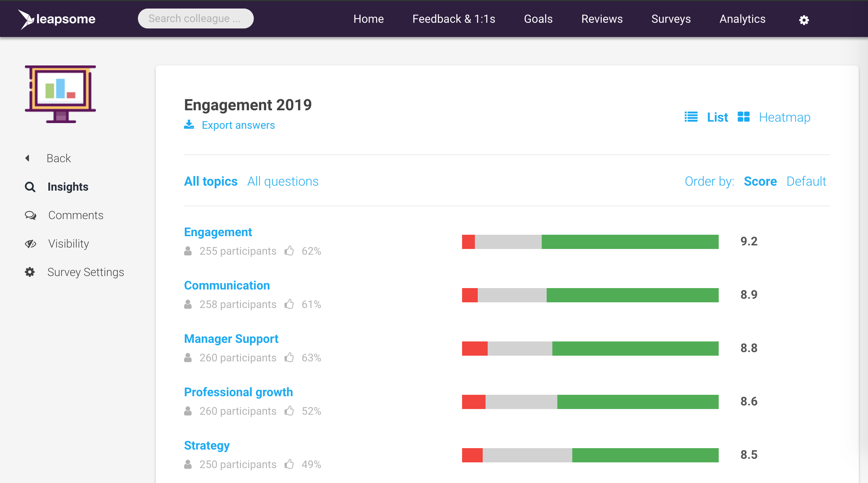Image resolution: width=868 pixels, height=483 pixels.
Task: Focus the Search colleague field
Action: (195, 18)
